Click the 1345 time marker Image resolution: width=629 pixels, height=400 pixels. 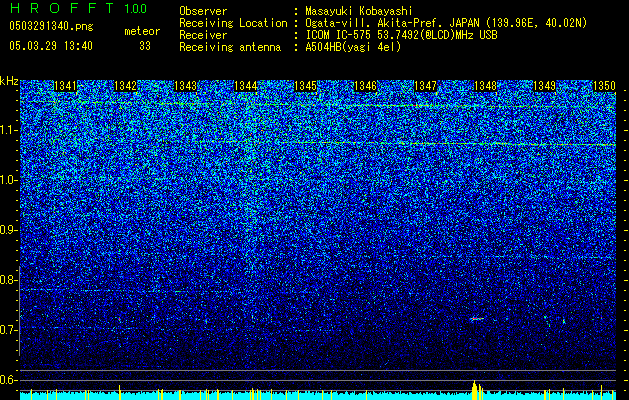pos(305,86)
